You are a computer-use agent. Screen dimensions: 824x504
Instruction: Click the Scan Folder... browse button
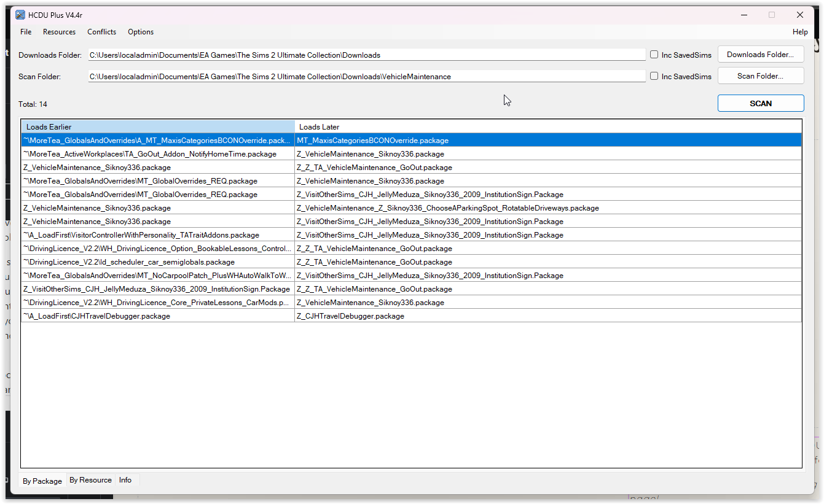point(761,76)
